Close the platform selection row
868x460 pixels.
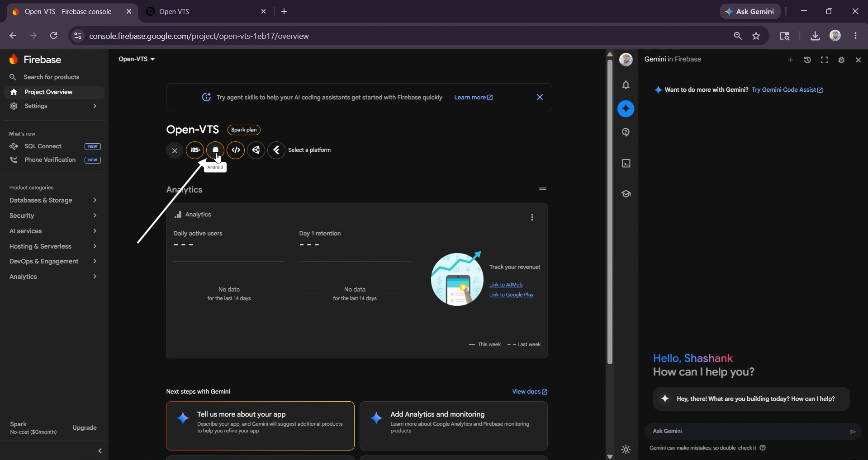click(x=175, y=150)
